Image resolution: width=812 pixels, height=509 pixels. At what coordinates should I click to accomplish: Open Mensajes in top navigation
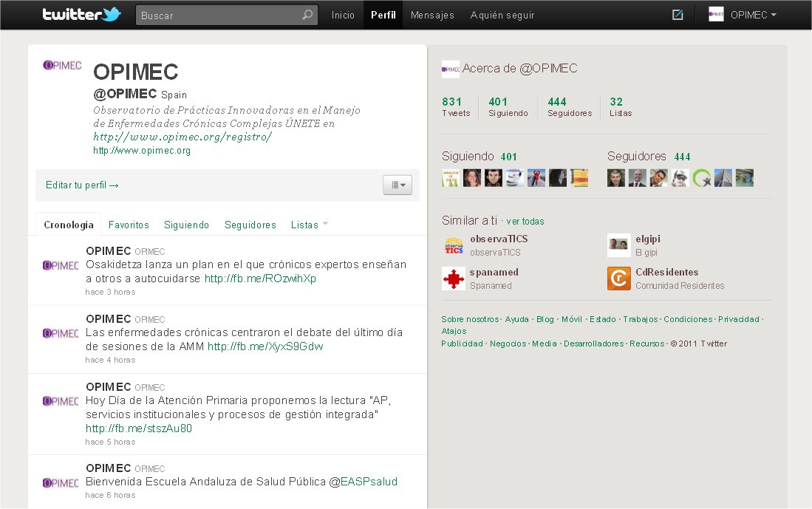432,15
